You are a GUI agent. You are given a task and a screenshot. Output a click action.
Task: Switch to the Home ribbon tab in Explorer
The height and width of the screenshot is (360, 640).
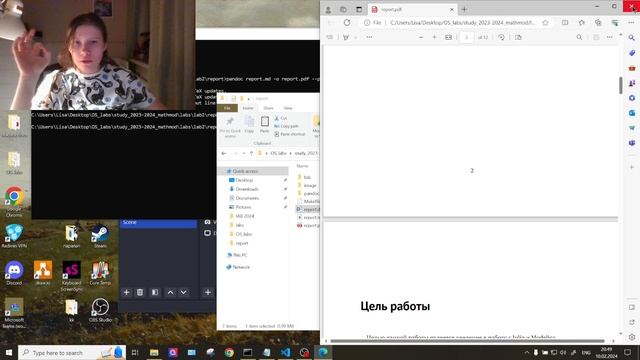click(248, 108)
